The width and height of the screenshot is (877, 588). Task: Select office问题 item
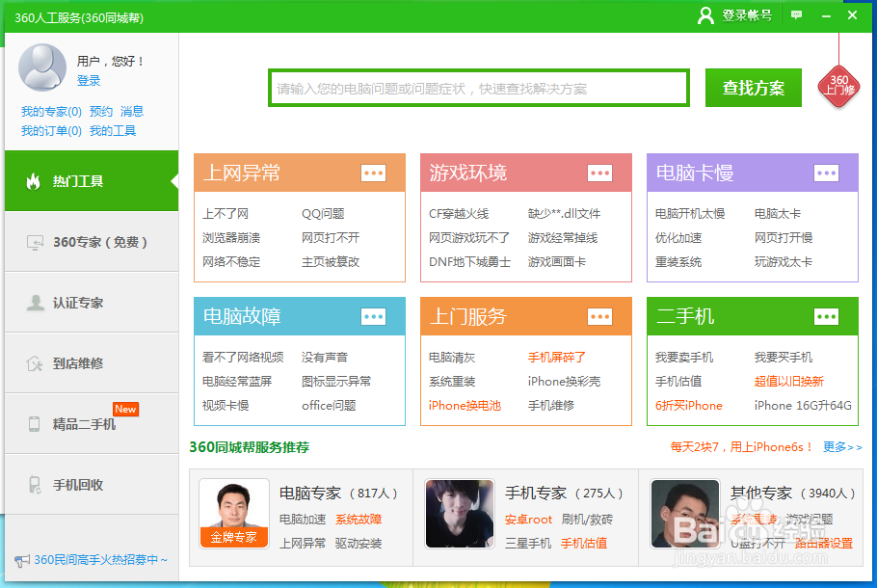(329, 405)
